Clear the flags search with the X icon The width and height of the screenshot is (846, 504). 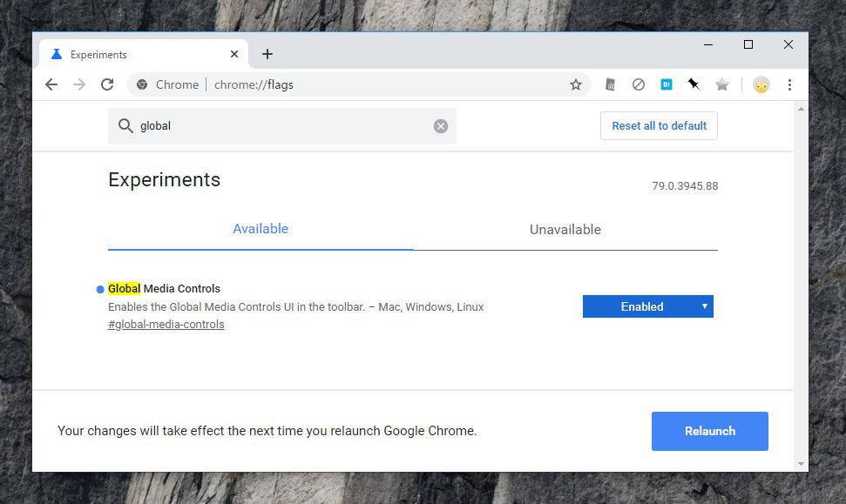[441, 125]
